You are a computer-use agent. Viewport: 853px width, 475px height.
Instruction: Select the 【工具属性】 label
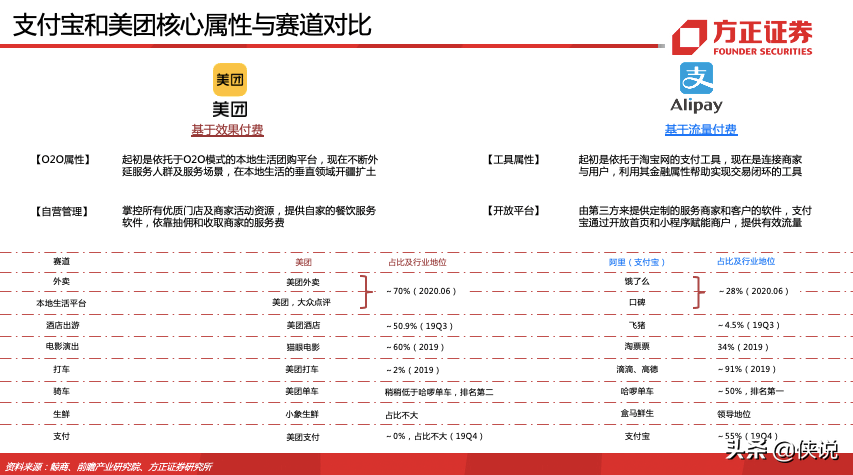[513, 159]
